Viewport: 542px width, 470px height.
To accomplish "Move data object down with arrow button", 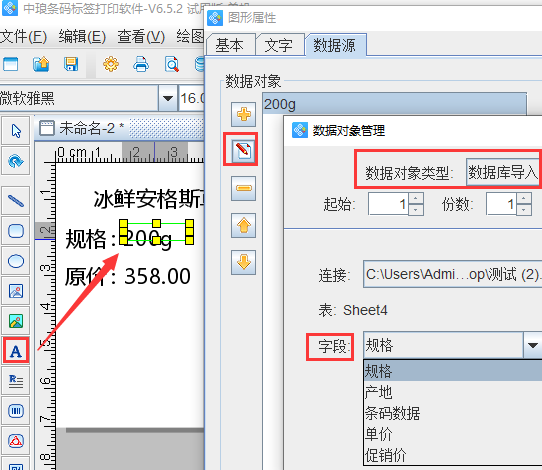I will (x=244, y=262).
